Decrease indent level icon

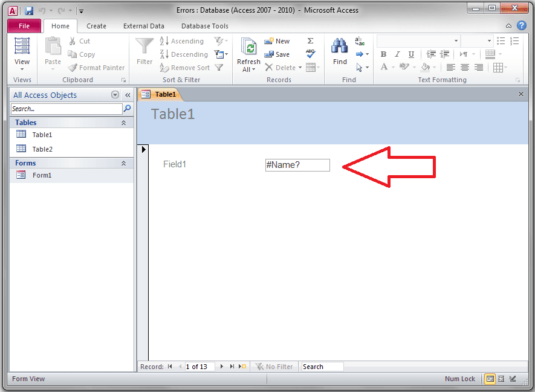(x=444, y=54)
